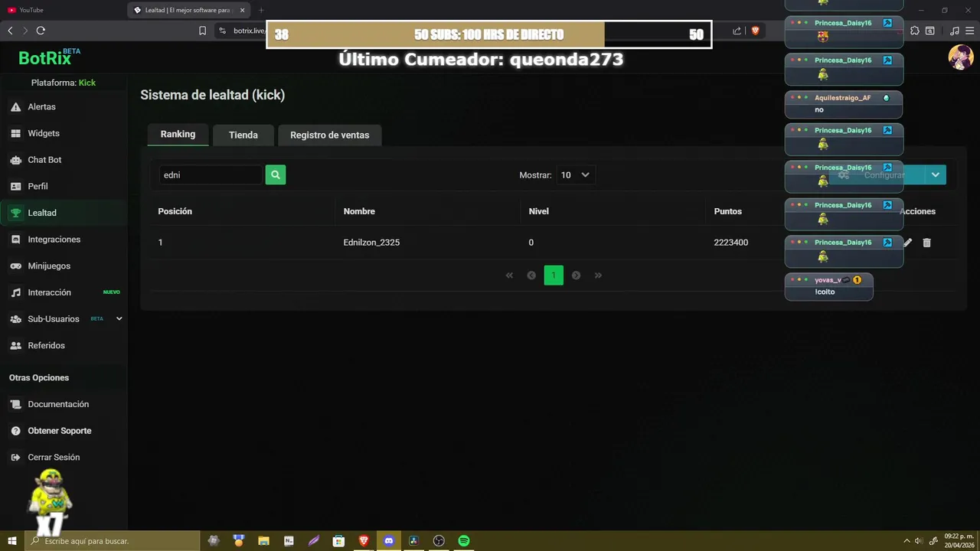Reload the page in the browser
Viewport: 980px width, 551px height.
(x=41, y=31)
